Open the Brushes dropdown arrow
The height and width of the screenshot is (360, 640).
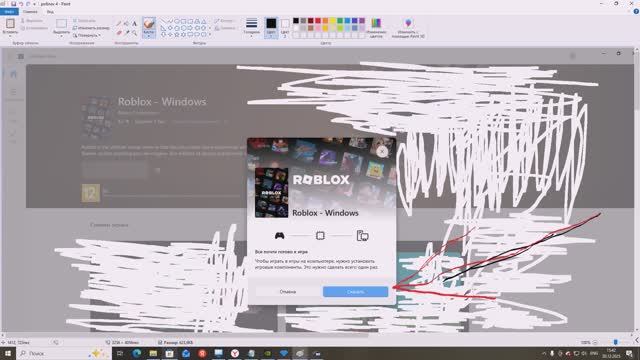click(x=149, y=36)
